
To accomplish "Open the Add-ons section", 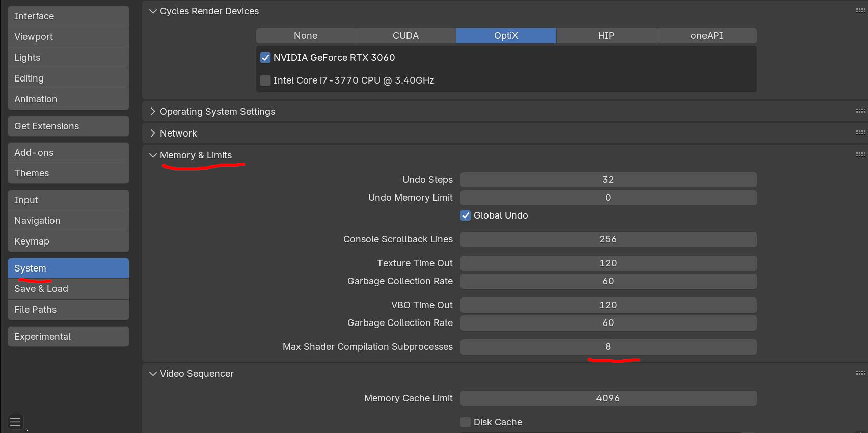I will click(x=68, y=153).
